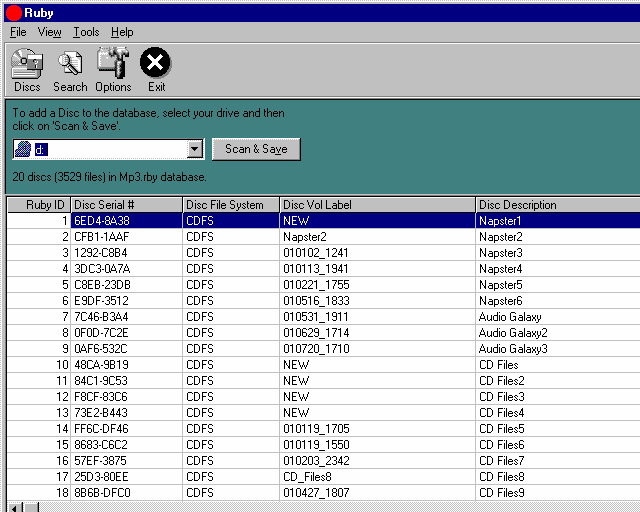Select serial 84C1-9C53 cell
Screen dimensions: 640x512
(127, 381)
